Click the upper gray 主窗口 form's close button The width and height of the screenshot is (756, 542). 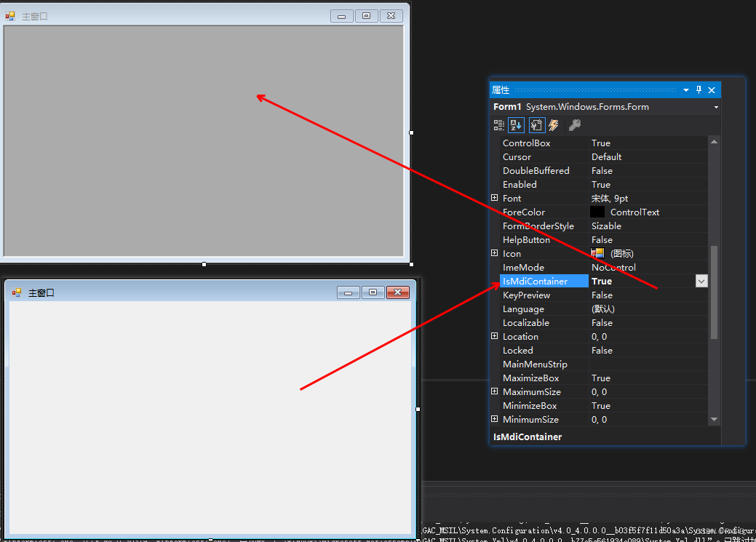391,16
